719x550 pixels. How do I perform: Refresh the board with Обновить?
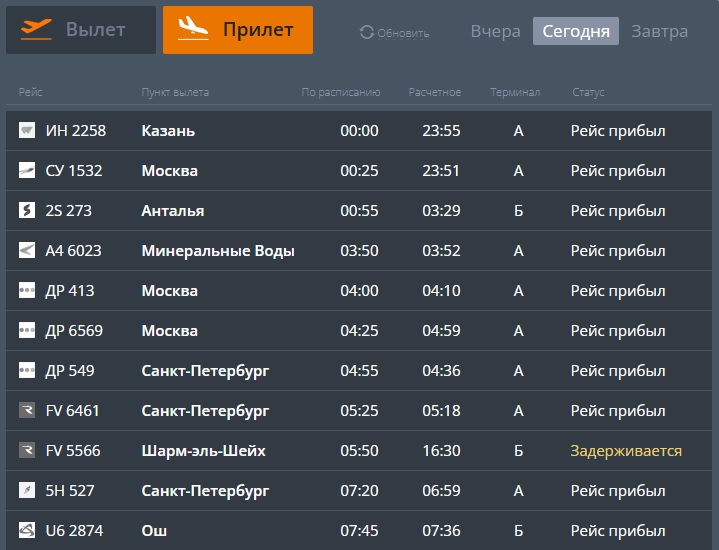tap(394, 33)
